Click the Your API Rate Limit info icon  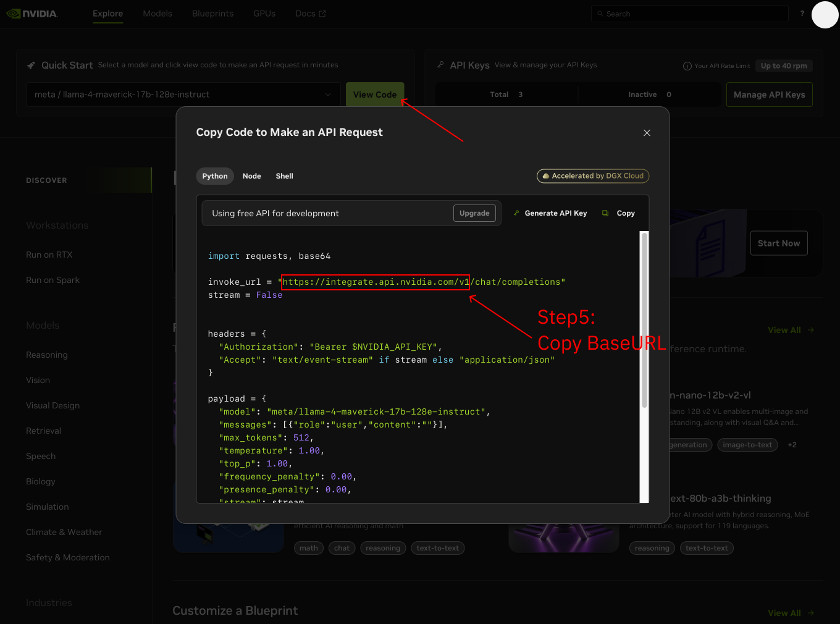(x=687, y=66)
